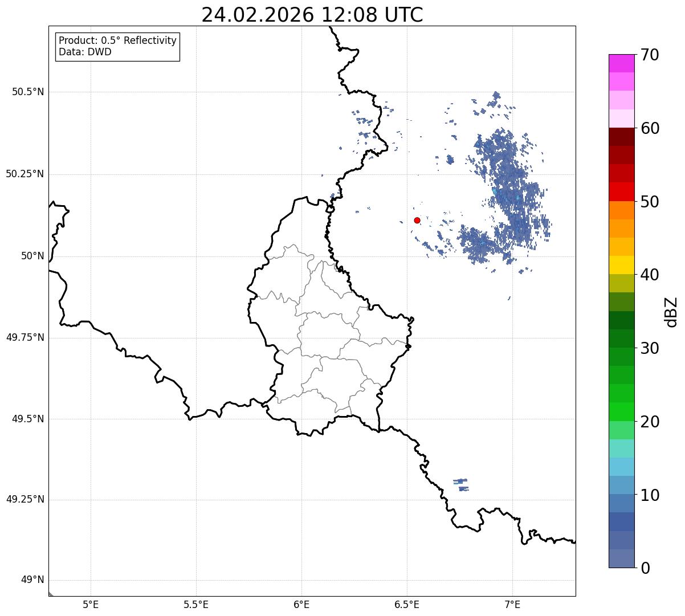Pick the dark maroon swatch below 60
The height and width of the screenshot is (616, 685).
622,137
